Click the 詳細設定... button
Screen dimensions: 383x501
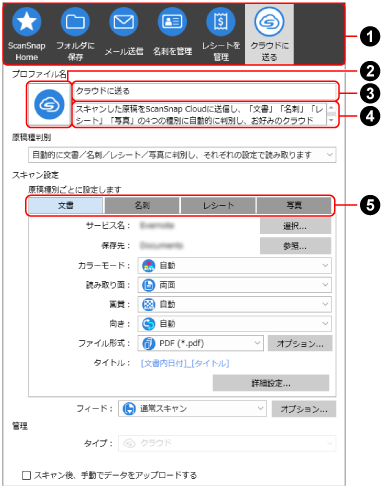(x=271, y=383)
